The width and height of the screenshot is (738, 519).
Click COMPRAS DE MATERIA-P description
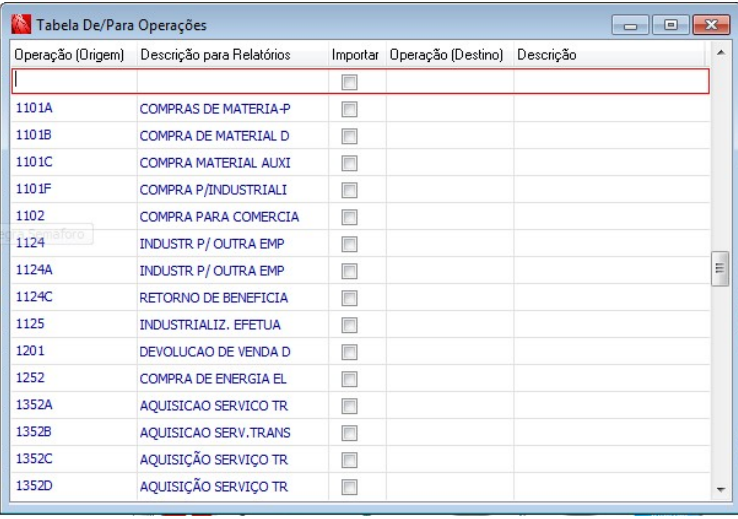[x=215, y=109]
